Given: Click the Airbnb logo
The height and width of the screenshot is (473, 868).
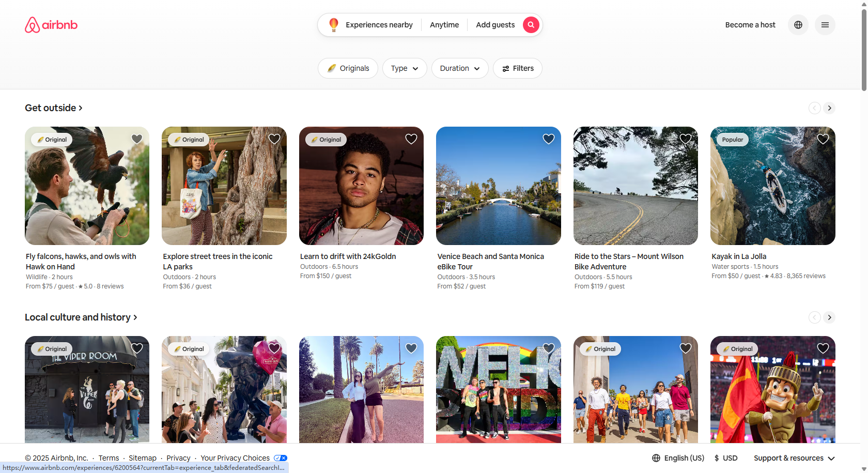Looking at the screenshot, I should pyautogui.click(x=51, y=24).
